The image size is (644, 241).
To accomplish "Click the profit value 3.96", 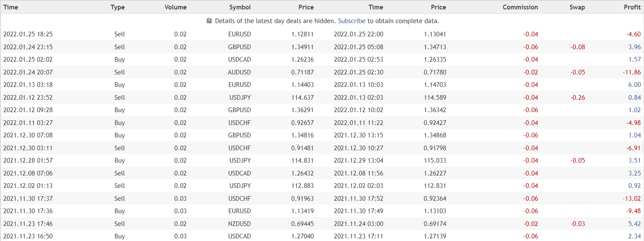I will 635,47.
